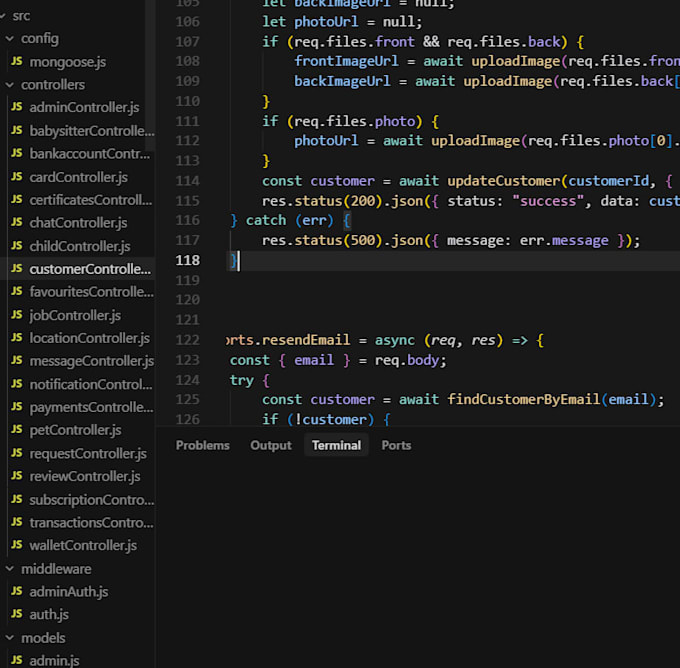Click the updateCustomer function call

(503, 181)
